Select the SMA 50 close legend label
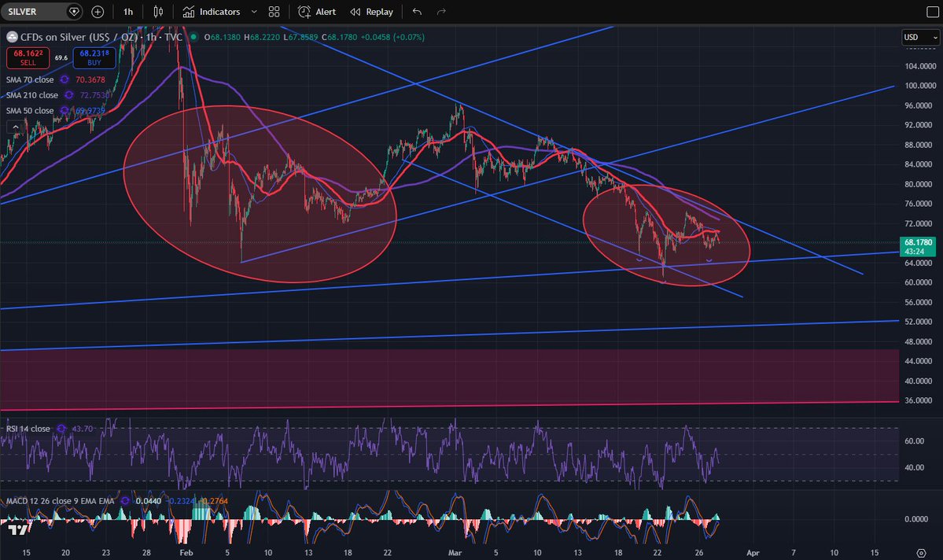Viewport: 943px width, 560px height. click(x=30, y=111)
